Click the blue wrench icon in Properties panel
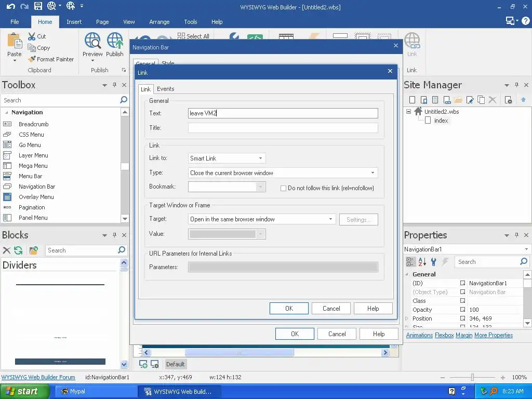 pyautogui.click(x=434, y=262)
